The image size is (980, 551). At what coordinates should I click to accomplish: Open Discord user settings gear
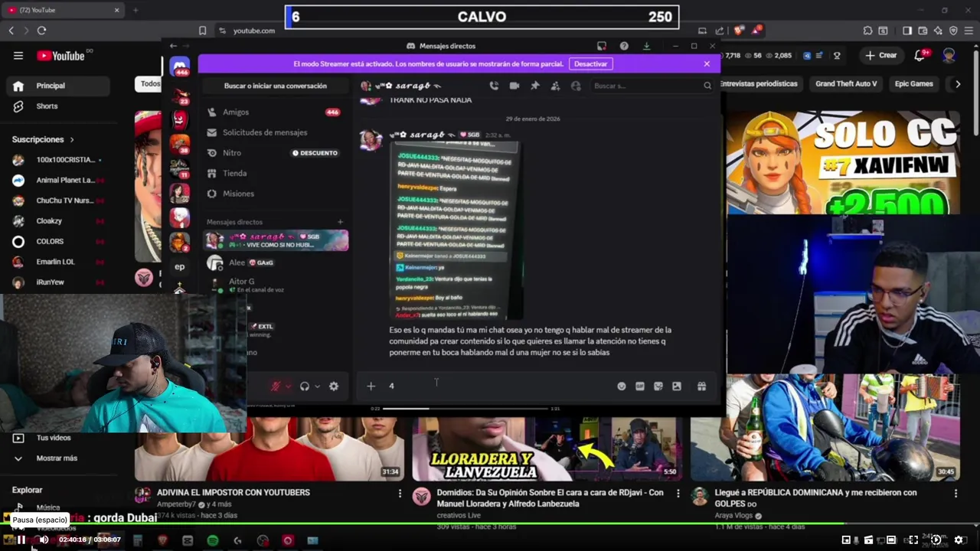tap(334, 386)
